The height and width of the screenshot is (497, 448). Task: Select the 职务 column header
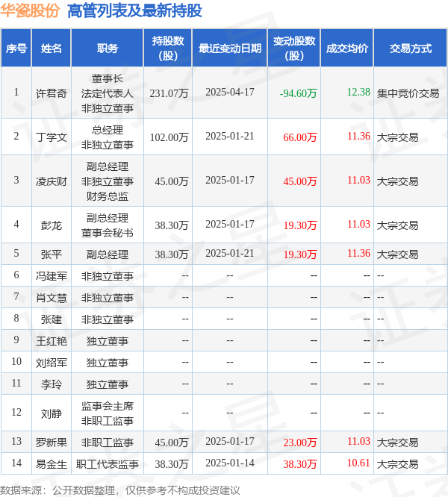pos(108,49)
